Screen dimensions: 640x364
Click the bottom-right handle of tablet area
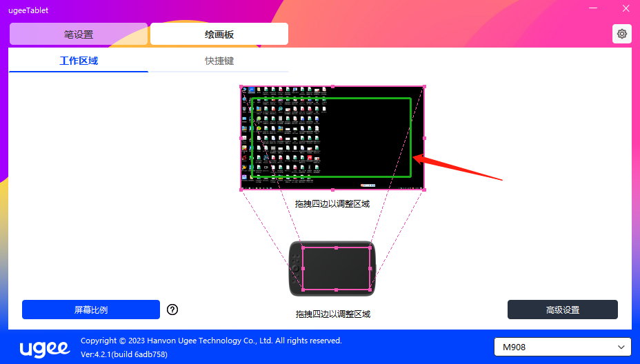pyautogui.click(x=370, y=290)
